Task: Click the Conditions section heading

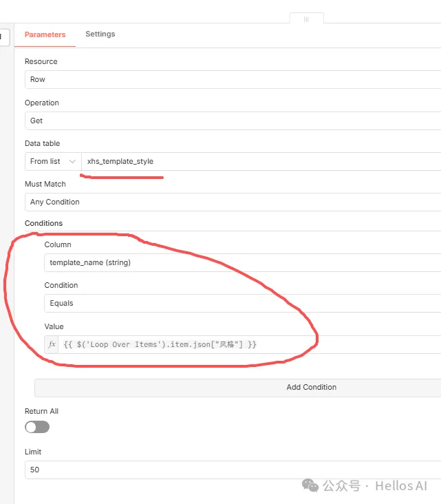Action: point(43,223)
